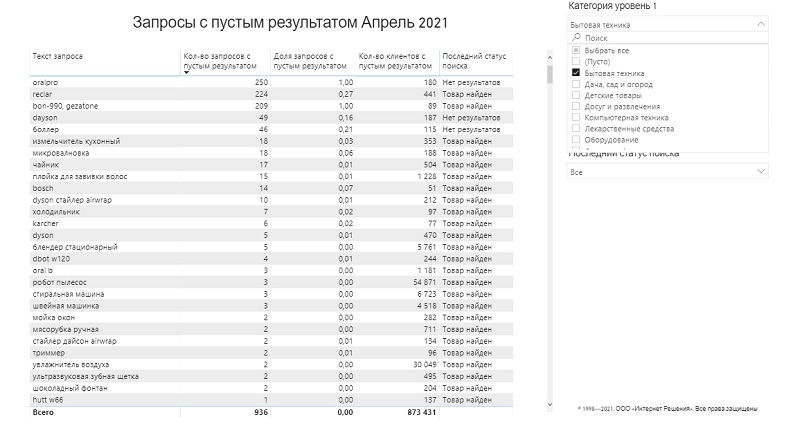Select the dyson стайлер airwrap query
800x426 pixels.
tap(72, 199)
